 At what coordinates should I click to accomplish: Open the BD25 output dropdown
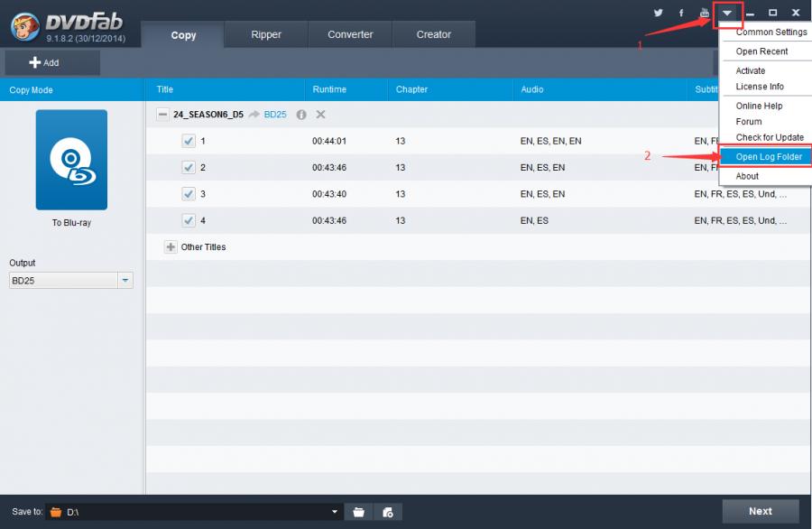(x=125, y=281)
